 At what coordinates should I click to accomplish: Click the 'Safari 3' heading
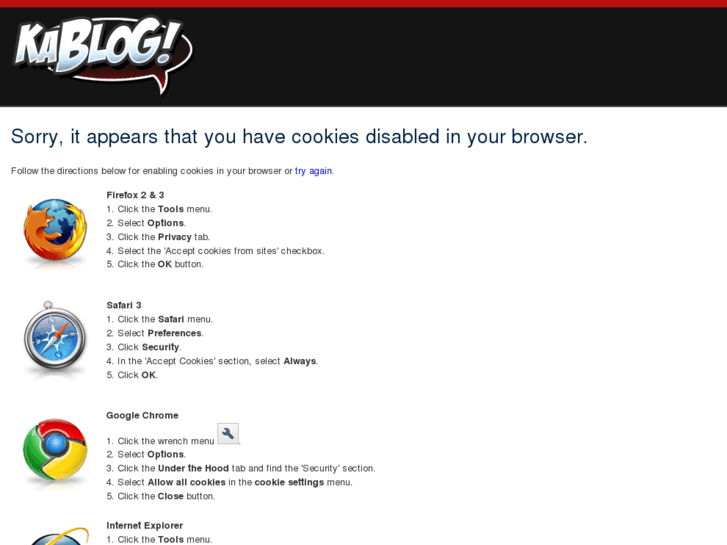[x=124, y=305]
